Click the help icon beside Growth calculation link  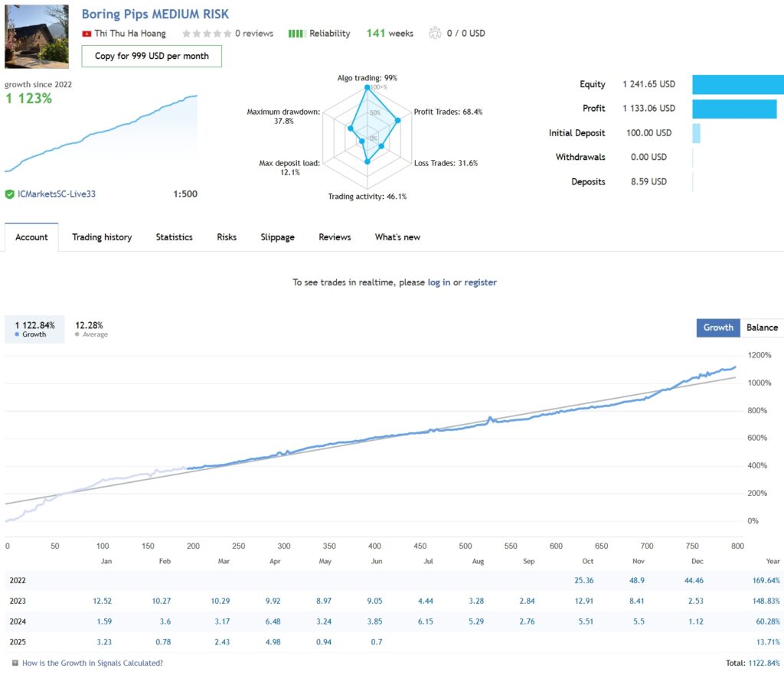pyautogui.click(x=15, y=663)
